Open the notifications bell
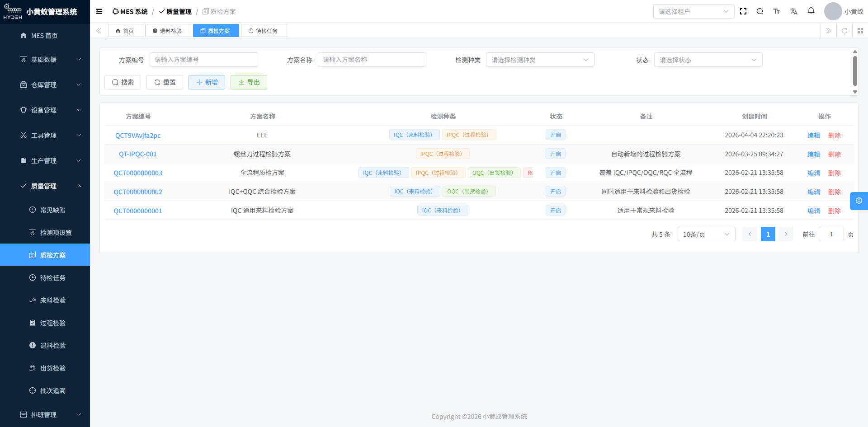The height and width of the screenshot is (427, 868). 811,11
